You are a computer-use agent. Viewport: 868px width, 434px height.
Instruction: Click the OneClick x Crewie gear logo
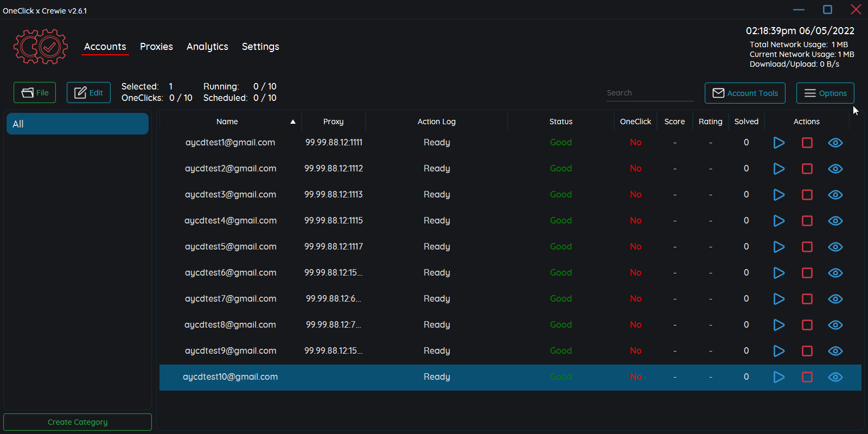coord(41,47)
